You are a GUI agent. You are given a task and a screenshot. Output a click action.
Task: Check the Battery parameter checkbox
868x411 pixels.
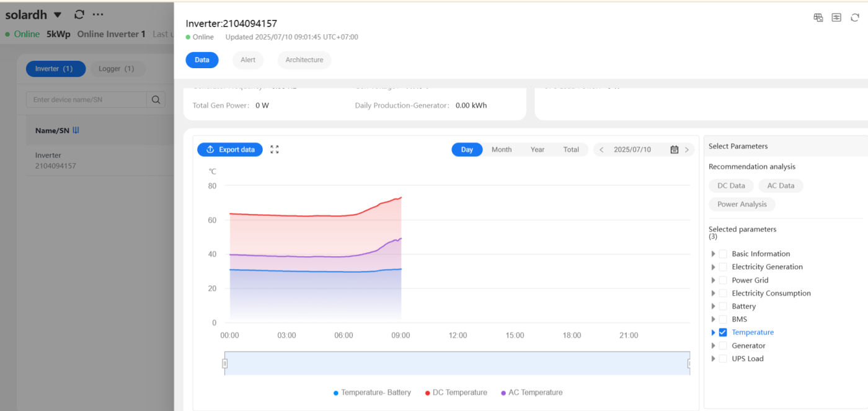coord(722,306)
